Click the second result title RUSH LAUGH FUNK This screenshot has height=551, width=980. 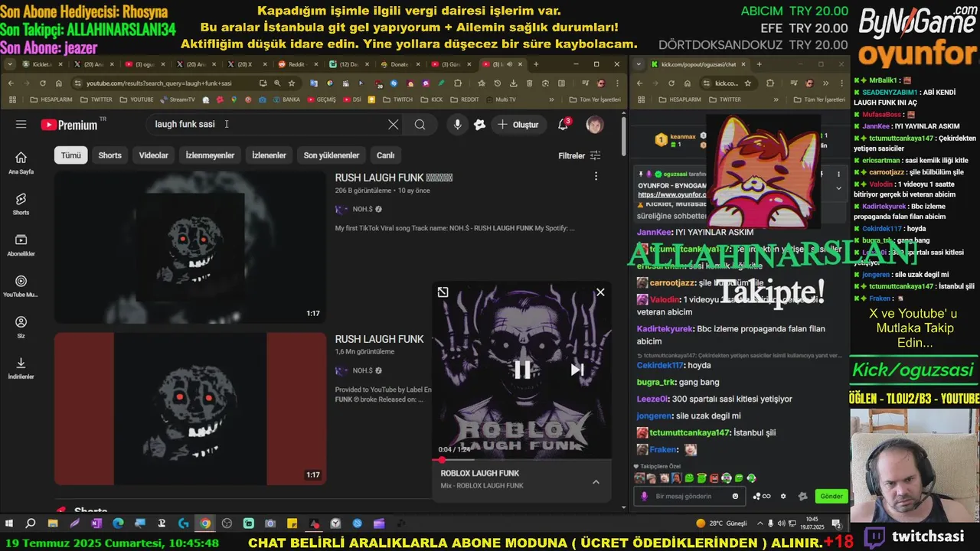click(x=379, y=339)
